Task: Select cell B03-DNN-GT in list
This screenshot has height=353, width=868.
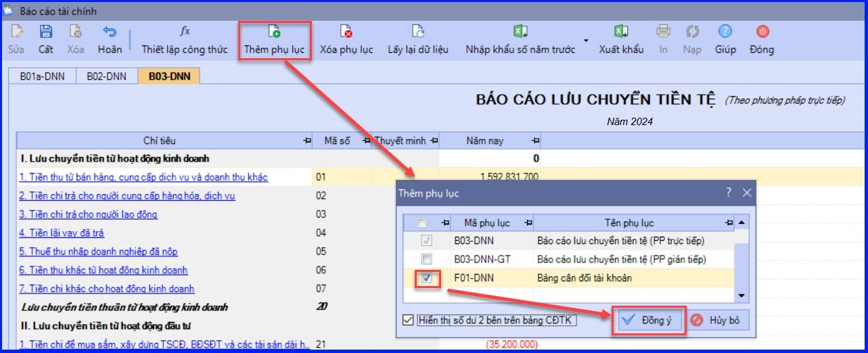Action: click(x=491, y=259)
